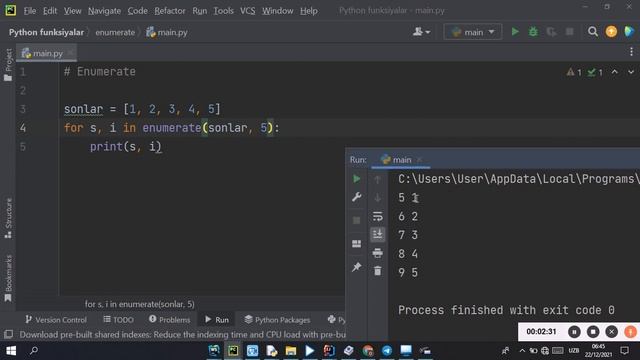Open Search Everywhere magnifier icon
Viewport: 640px width, 360px height.
click(593, 32)
